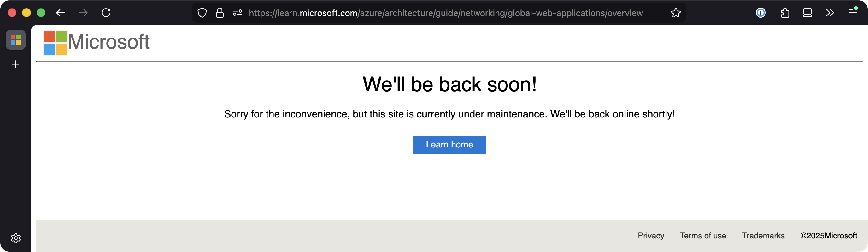Go back to the previous page
The image size is (868, 252).
tap(60, 13)
